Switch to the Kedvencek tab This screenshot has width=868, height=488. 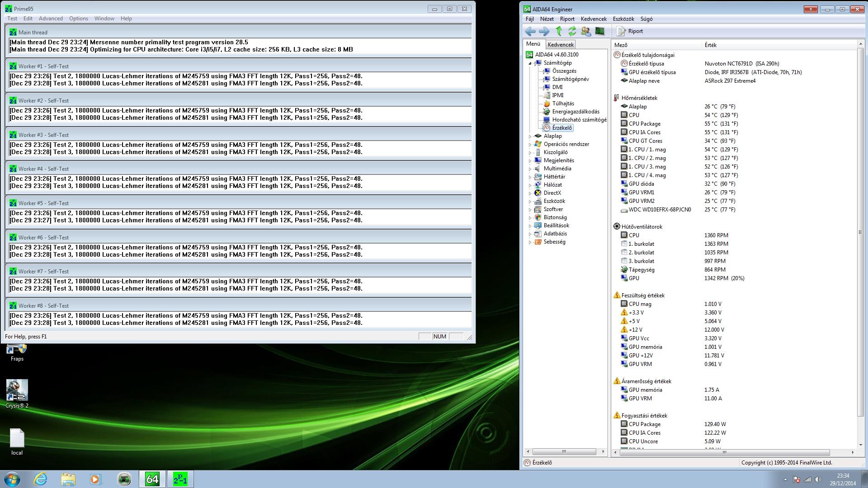tap(561, 44)
